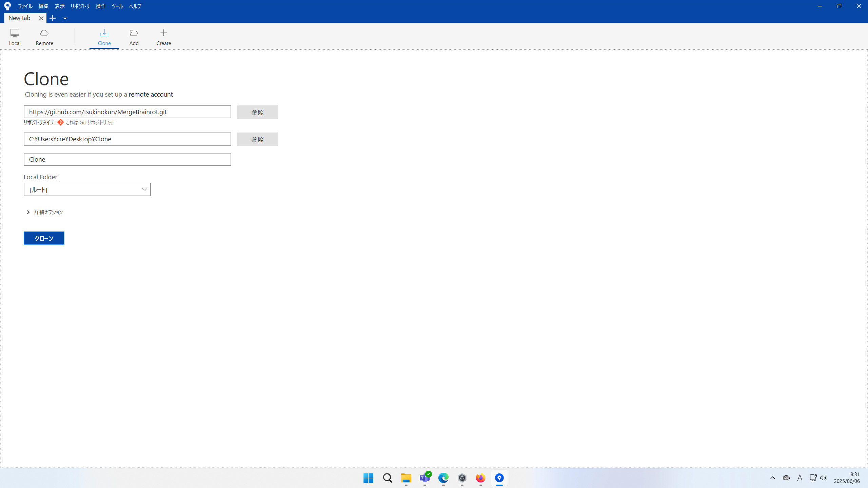
Task: Select the Clone toolbar icon
Action: point(104,37)
